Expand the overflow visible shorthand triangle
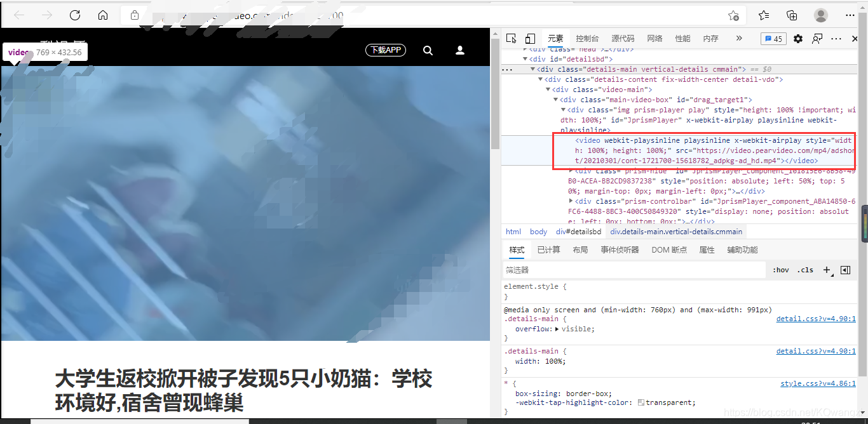 pos(557,329)
